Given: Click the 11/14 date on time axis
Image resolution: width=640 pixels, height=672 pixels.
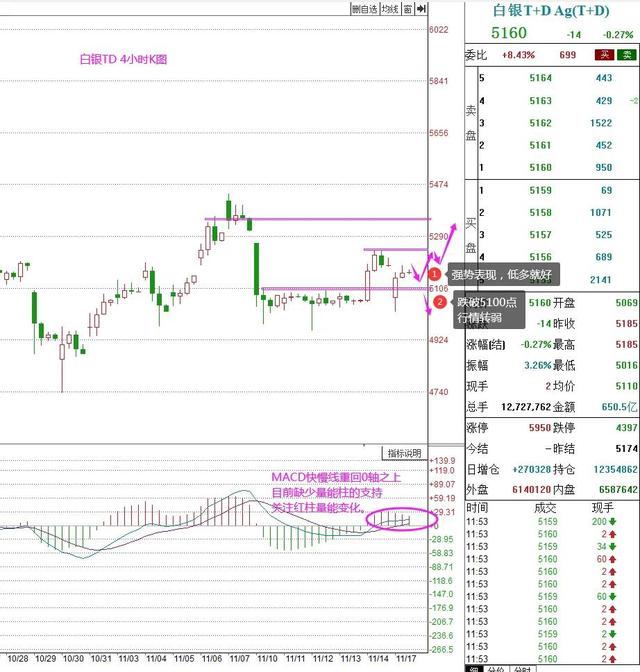Looking at the screenshot, I should coord(378,659).
